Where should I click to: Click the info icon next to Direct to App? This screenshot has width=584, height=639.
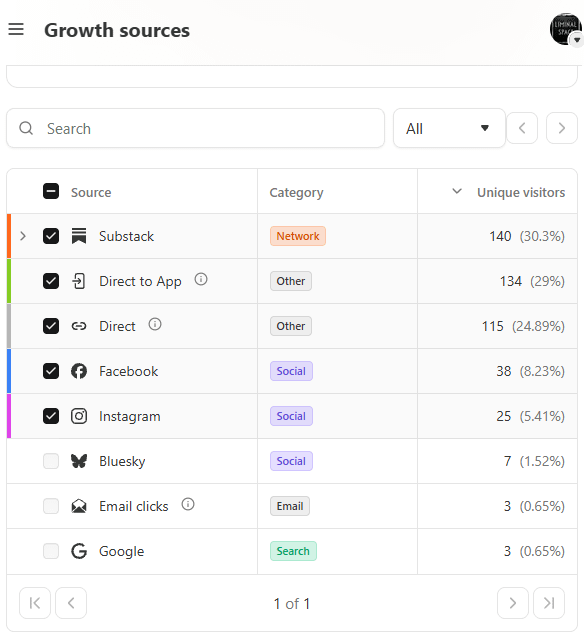click(x=201, y=280)
